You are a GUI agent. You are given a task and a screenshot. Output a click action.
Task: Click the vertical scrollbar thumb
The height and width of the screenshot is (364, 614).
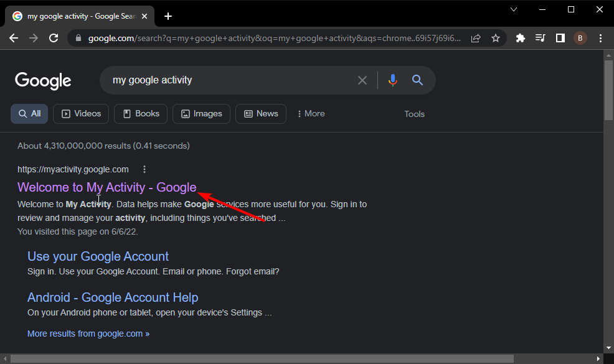tap(608, 90)
